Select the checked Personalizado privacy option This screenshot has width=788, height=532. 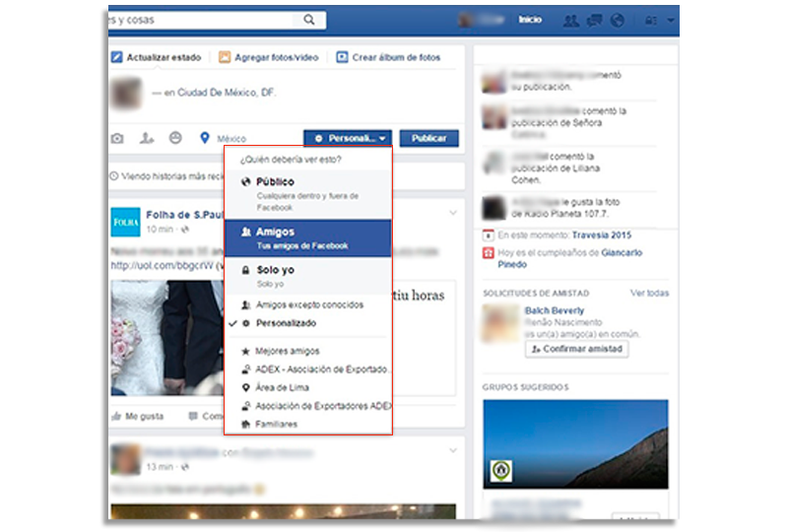(286, 323)
